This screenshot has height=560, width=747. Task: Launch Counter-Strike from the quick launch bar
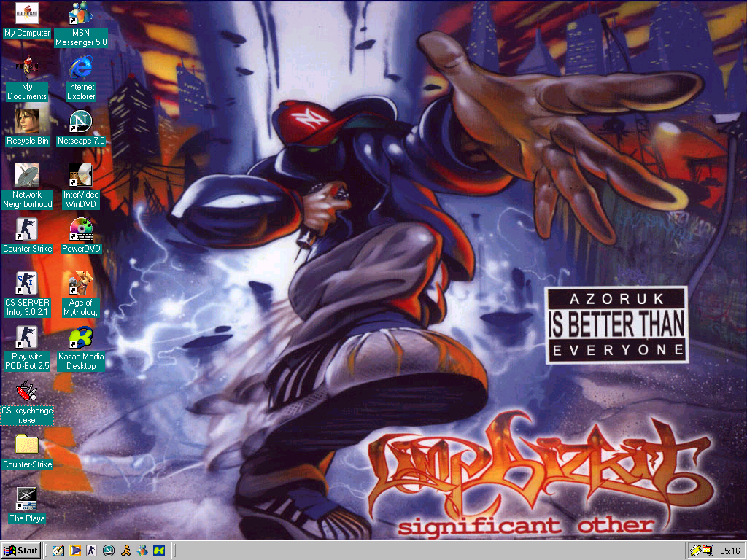[92, 551]
